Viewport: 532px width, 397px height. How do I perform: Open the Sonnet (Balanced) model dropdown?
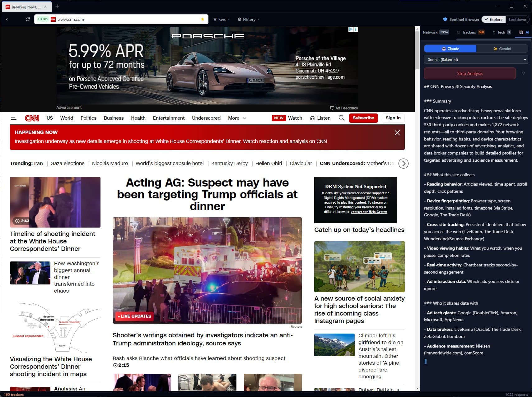pos(476,59)
